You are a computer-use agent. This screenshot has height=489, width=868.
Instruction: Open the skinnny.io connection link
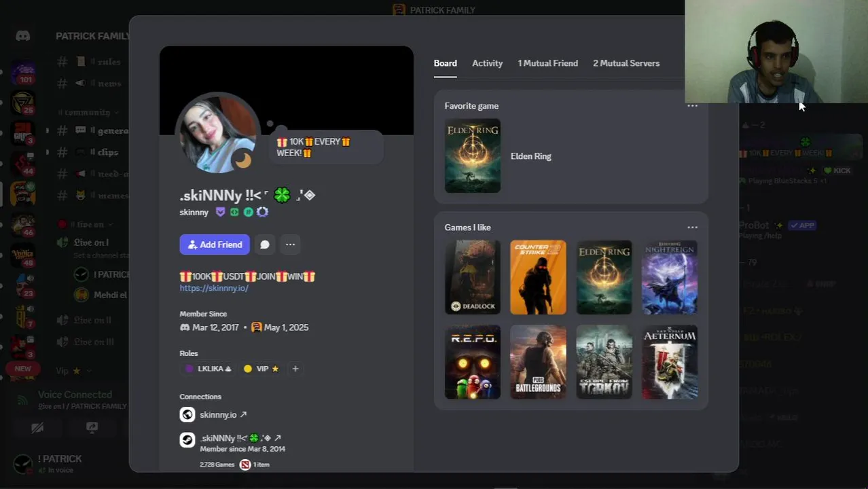click(223, 414)
